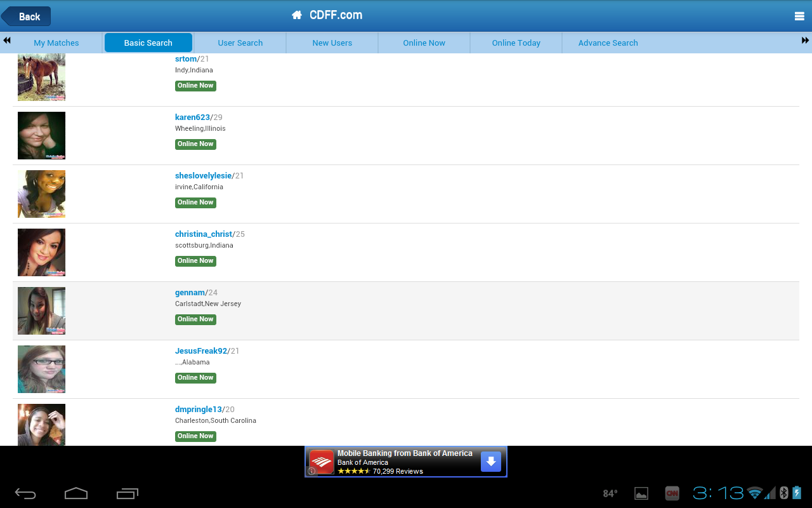This screenshot has height=508, width=812.
Task: Show more tabs with the right double arrow
Action: (x=805, y=41)
